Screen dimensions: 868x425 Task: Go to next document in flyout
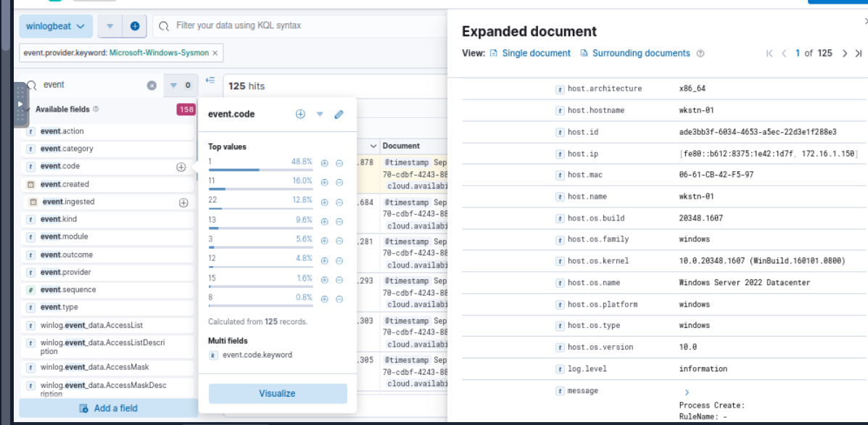click(844, 53)
